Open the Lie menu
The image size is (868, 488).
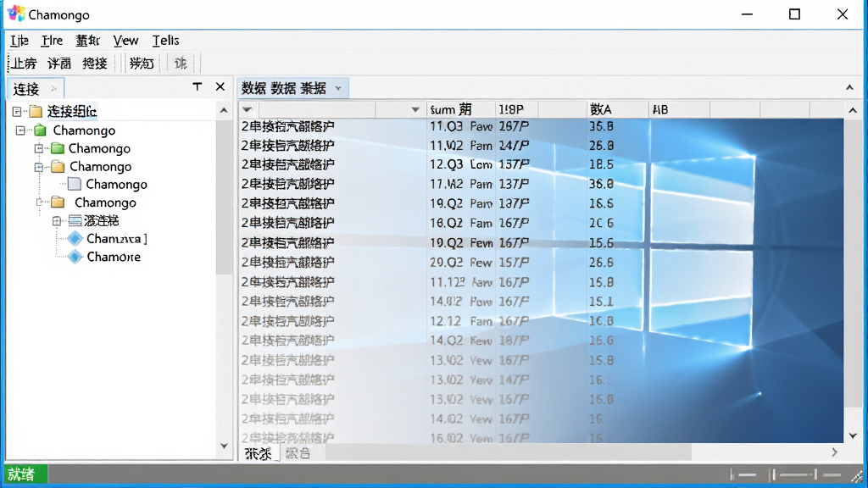click(19, 41)
